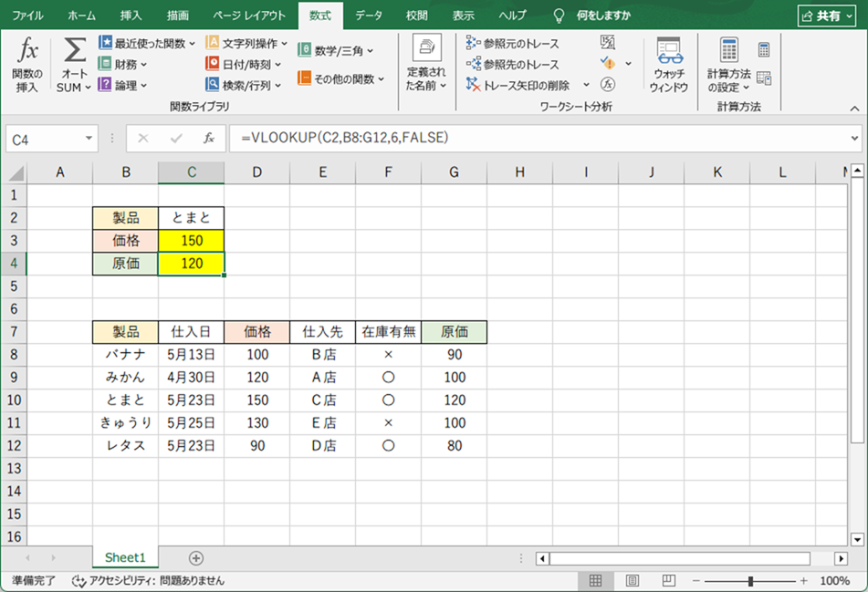Switch to normal view in status bar
868x592 pixels.
tap(595, 581)
